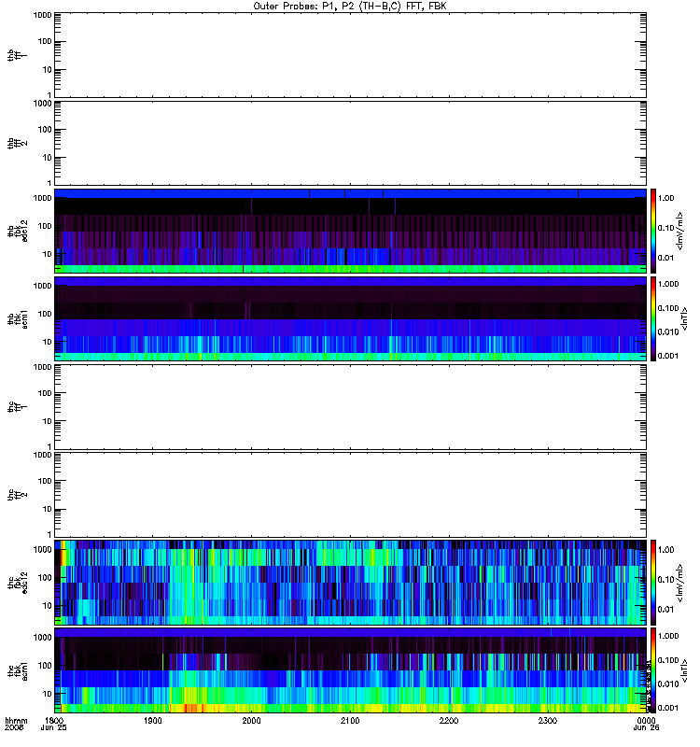This screenshot has width=700, height=747.
Task: Select the "thb fff 1" y-axis label
Action: (17, 55)
